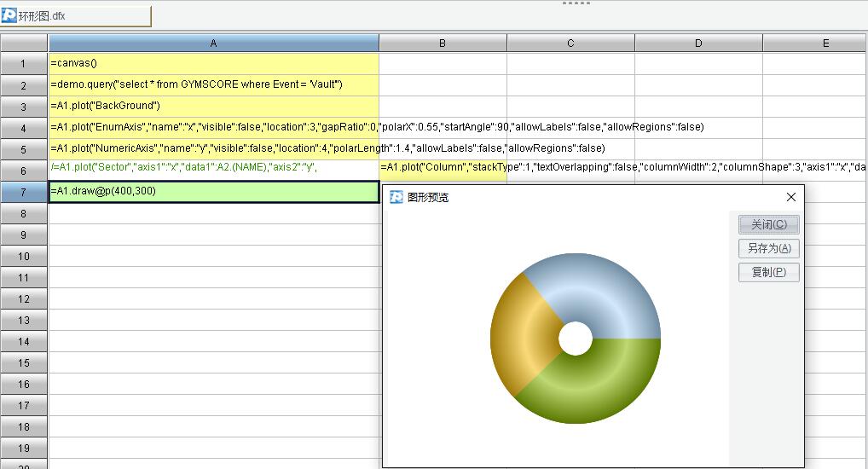Viewport: 868px width, 469px height.
Task: Select cell A3 with BackGround plot
Action: 213,106
